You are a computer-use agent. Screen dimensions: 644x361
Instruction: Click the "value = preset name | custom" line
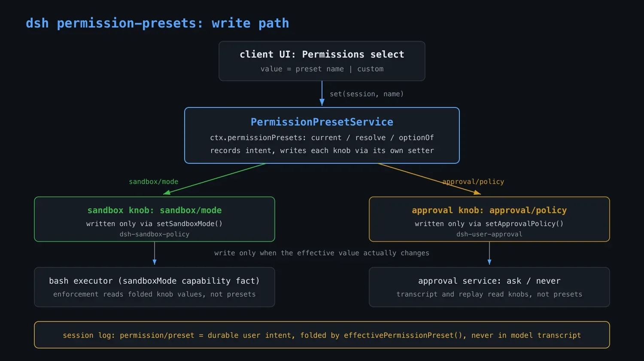click(322, 69)
